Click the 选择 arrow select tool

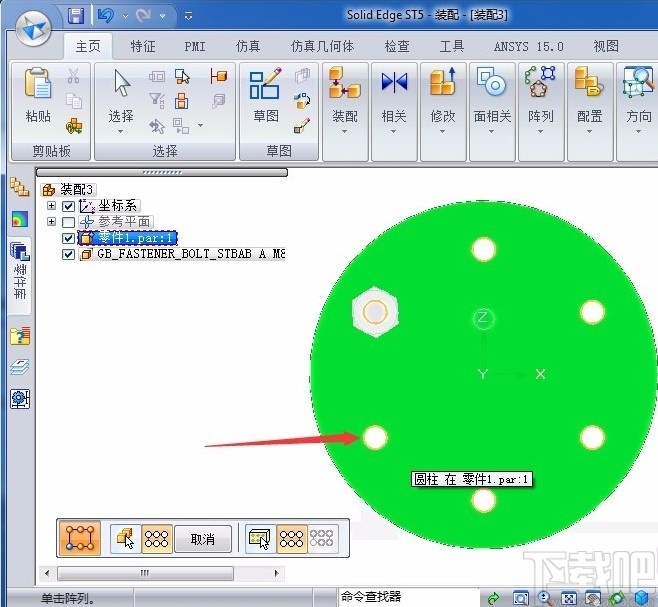pos(122,83)
